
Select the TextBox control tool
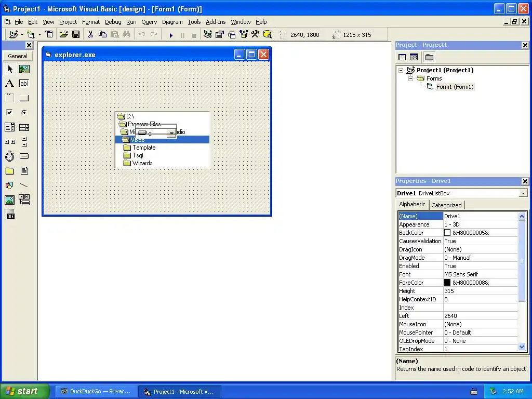click(24, 84)
